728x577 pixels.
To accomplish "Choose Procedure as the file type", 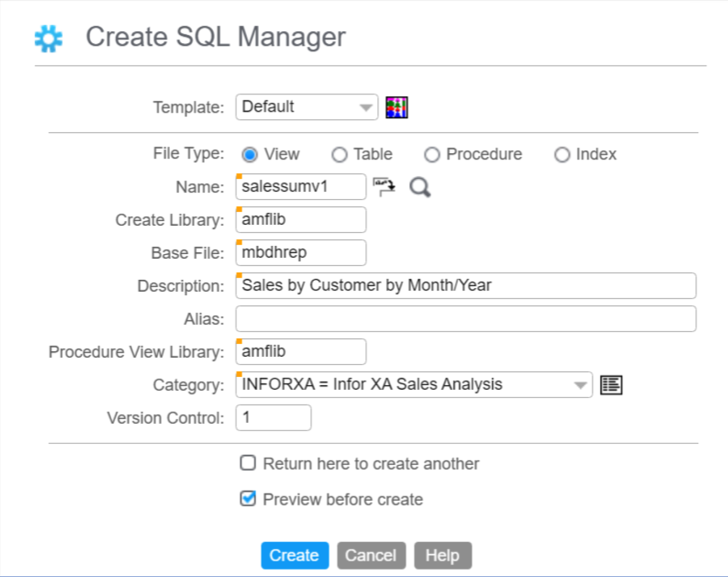I will click(432, 154).
